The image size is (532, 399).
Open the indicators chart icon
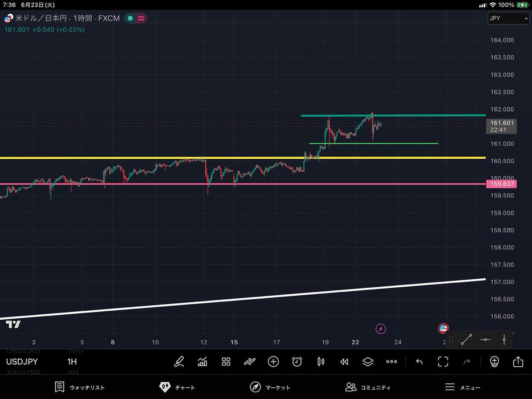click(203, 361)
